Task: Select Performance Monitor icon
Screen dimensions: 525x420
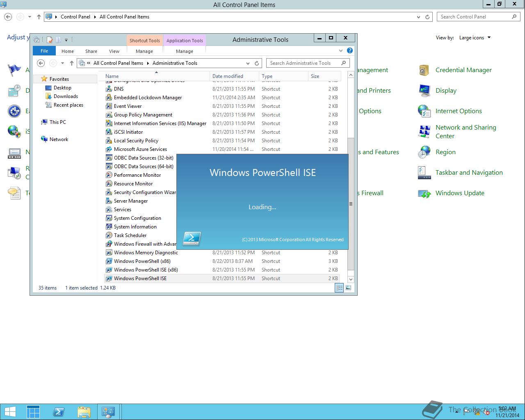Action: tap(109, 175)
